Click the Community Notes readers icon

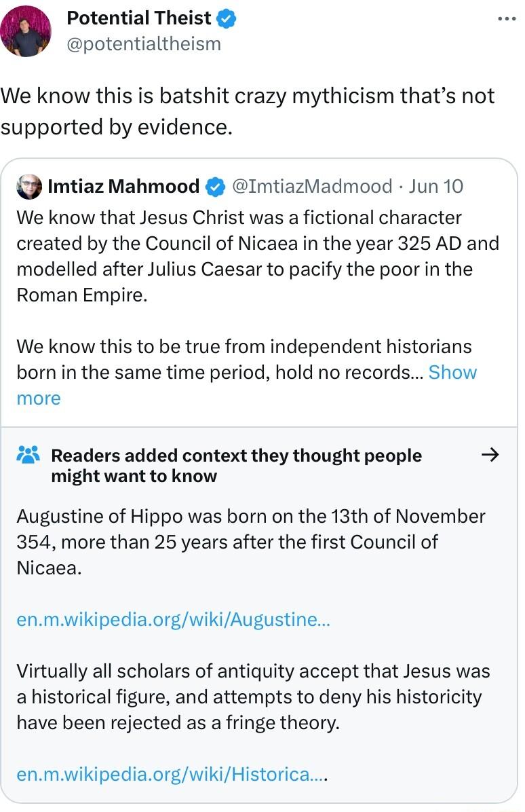26,455
